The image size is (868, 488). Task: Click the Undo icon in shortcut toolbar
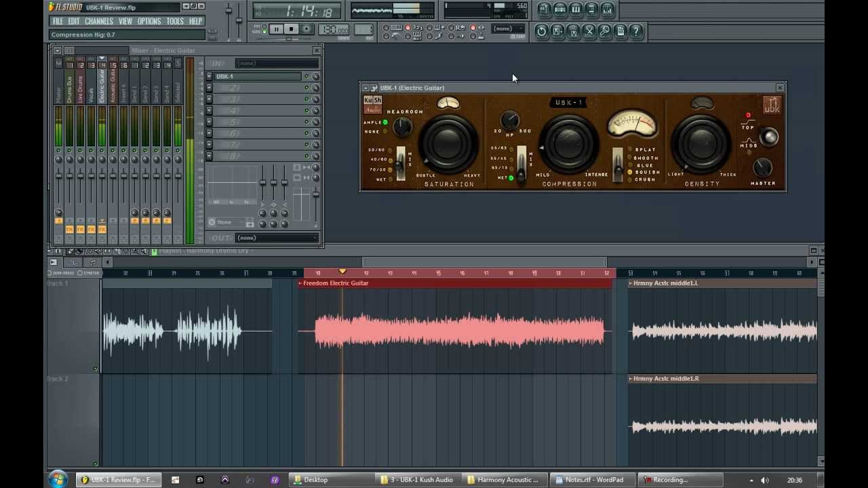[x=541, y=31]
